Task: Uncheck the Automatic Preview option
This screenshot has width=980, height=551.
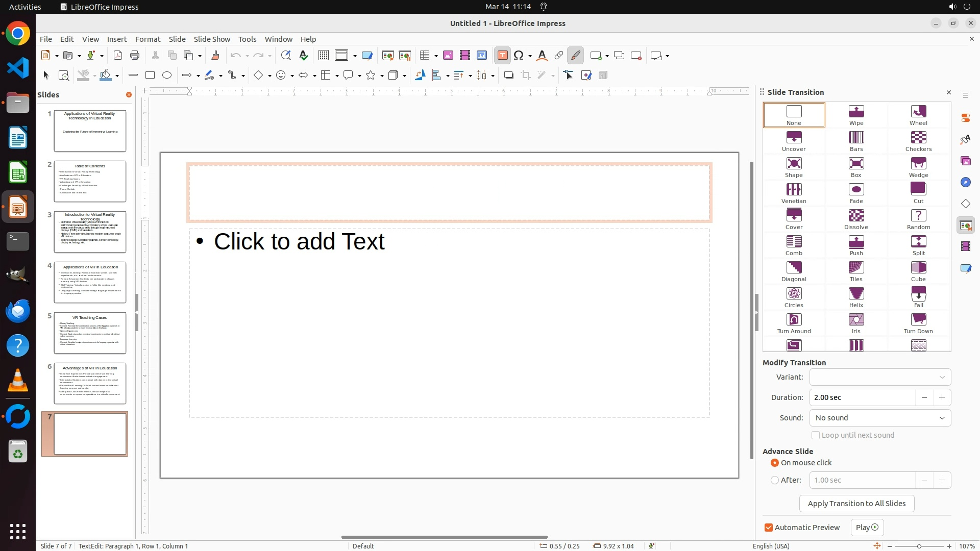Action: [x=769, y=528]
